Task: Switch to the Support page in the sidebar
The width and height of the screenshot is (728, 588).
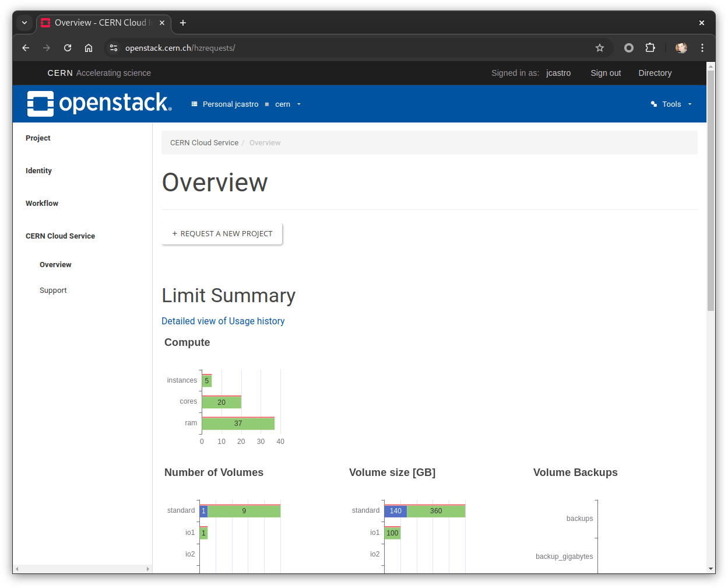Action: coord(53,290)
